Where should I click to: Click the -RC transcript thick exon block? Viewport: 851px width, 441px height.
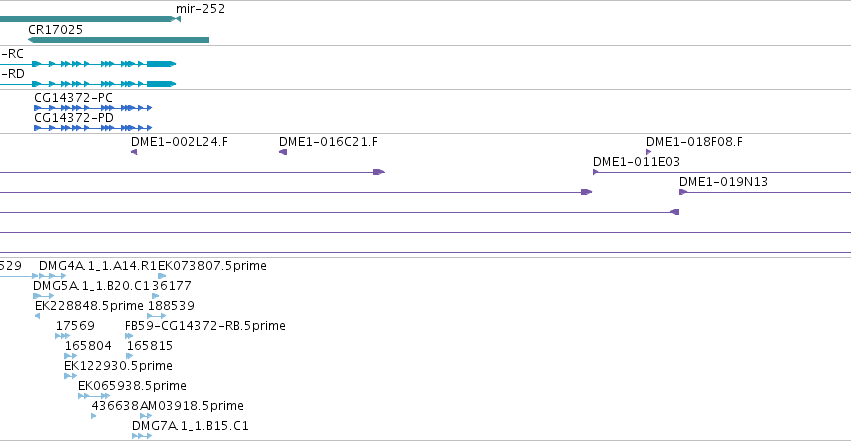point(161,64)
